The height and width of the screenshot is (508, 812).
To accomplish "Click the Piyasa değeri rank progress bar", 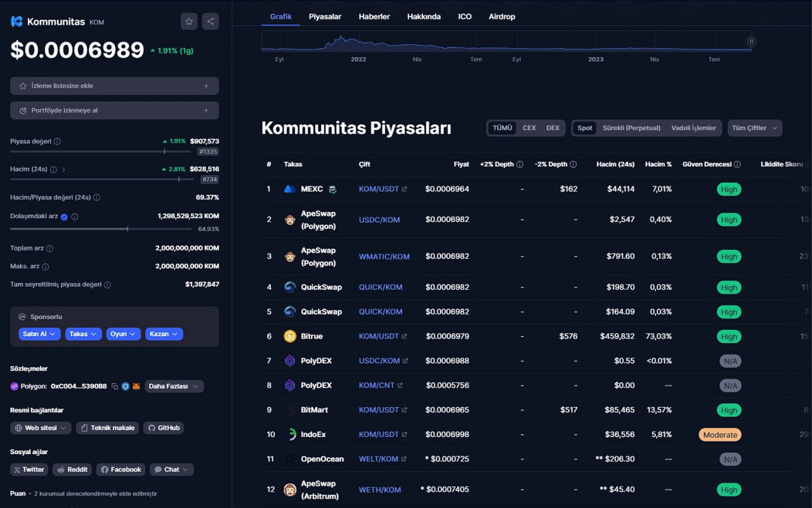I will tap(101, 152).
